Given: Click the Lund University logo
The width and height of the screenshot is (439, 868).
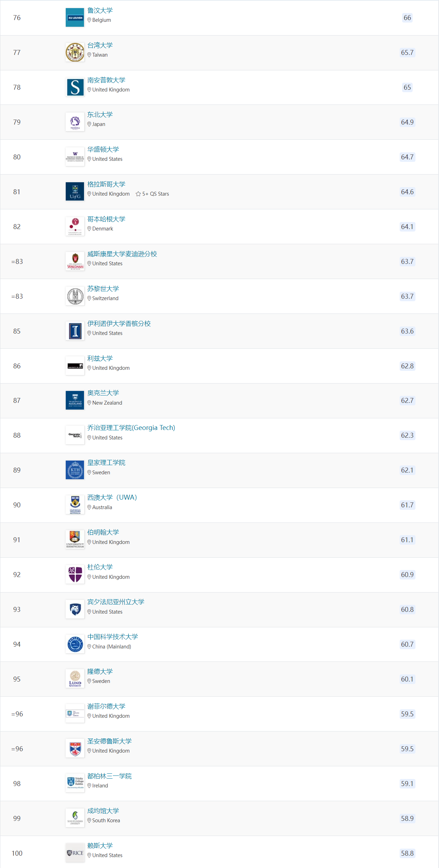Looking at the screenshot, I should coord(75,679).
